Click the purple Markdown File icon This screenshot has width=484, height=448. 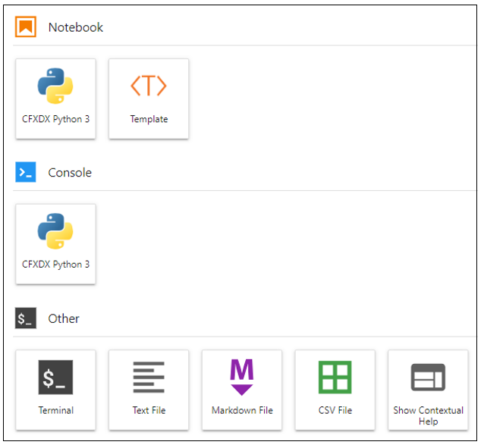(241, 377)
